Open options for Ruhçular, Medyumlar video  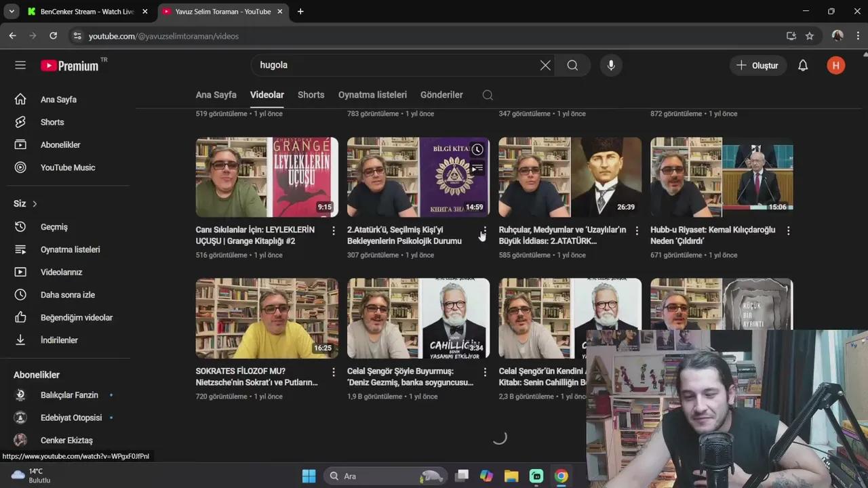point(636,230)
